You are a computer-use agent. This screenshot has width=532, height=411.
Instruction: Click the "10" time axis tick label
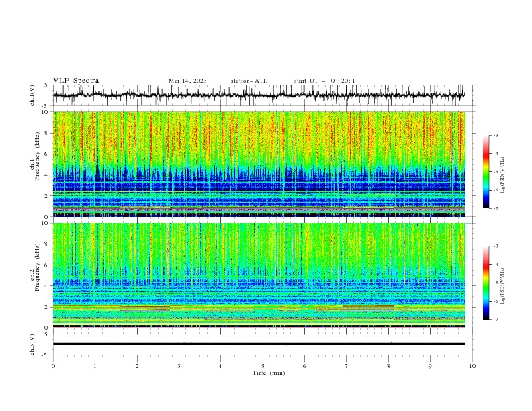point(472,366)
